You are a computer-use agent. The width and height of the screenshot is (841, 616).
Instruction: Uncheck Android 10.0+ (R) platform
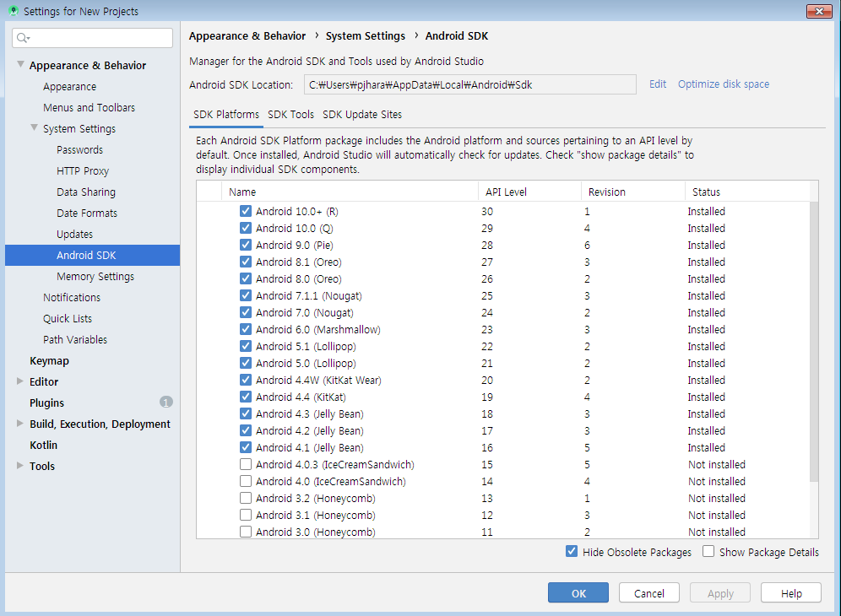pos(246,211)
